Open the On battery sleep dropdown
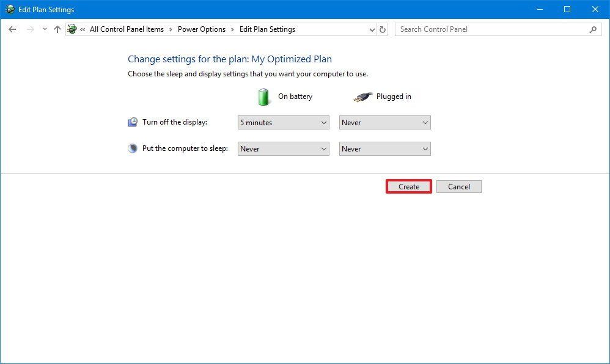Screen dimensions: 610x364 coord(283,148)
